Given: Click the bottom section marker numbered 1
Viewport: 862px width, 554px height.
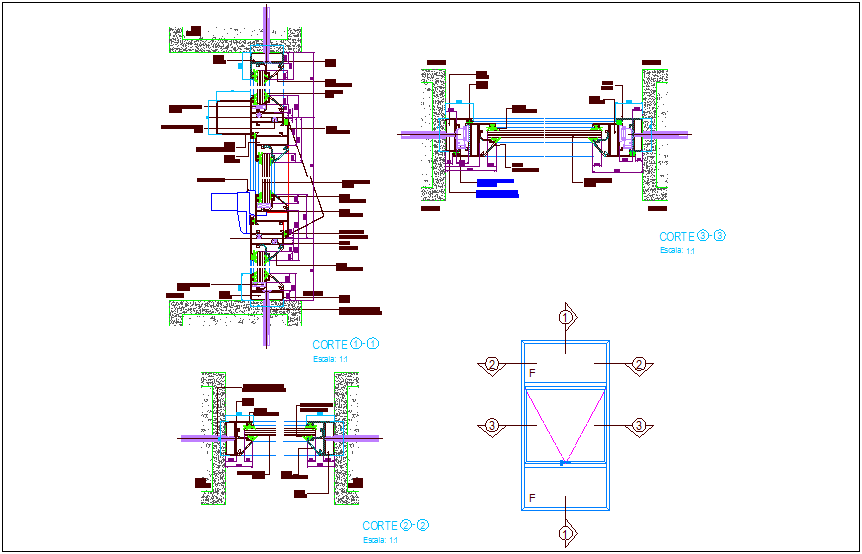Looking at the screenshot, I should 566,533.
